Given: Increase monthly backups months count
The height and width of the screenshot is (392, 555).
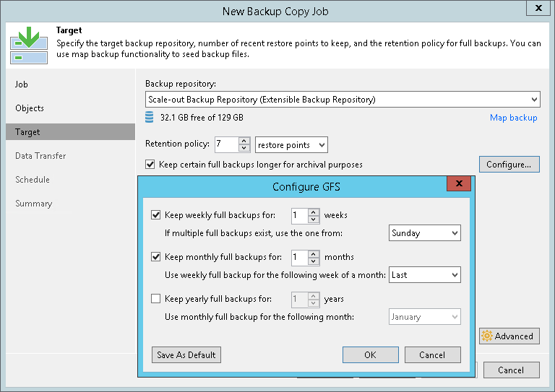Looking at the screenshot, I should [314, 253].
